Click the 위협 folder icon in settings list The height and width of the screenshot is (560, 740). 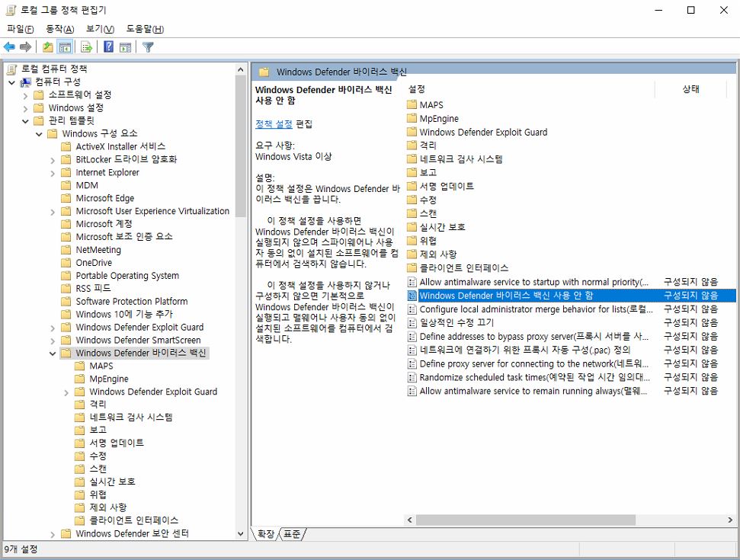click(412, 241)
